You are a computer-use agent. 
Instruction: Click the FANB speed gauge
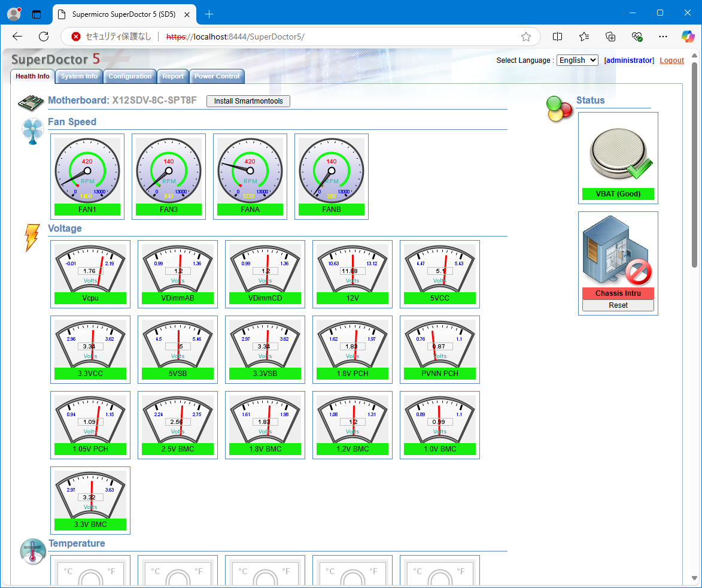(x=332, y=171)
